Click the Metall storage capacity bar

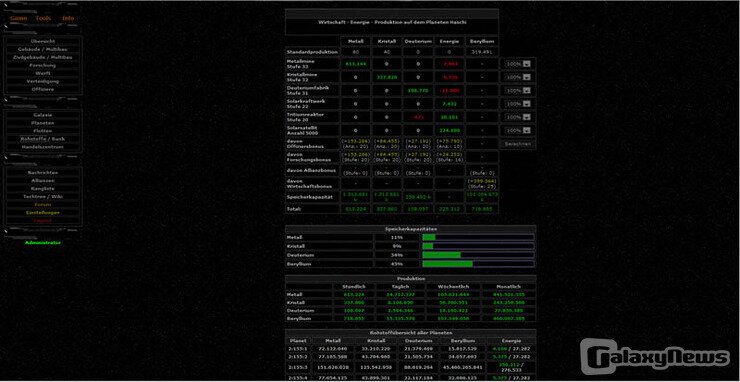coord(478,237)
